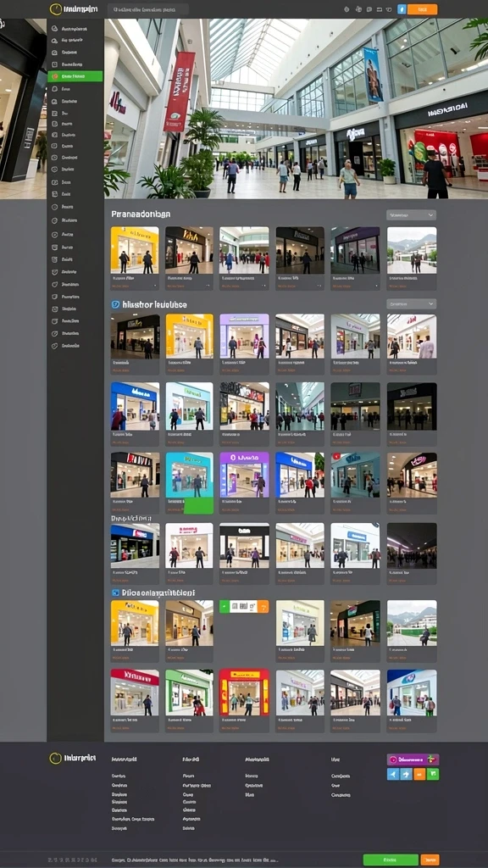
Task: Click the orange square icon in the footer icon row
Action: 419,774
